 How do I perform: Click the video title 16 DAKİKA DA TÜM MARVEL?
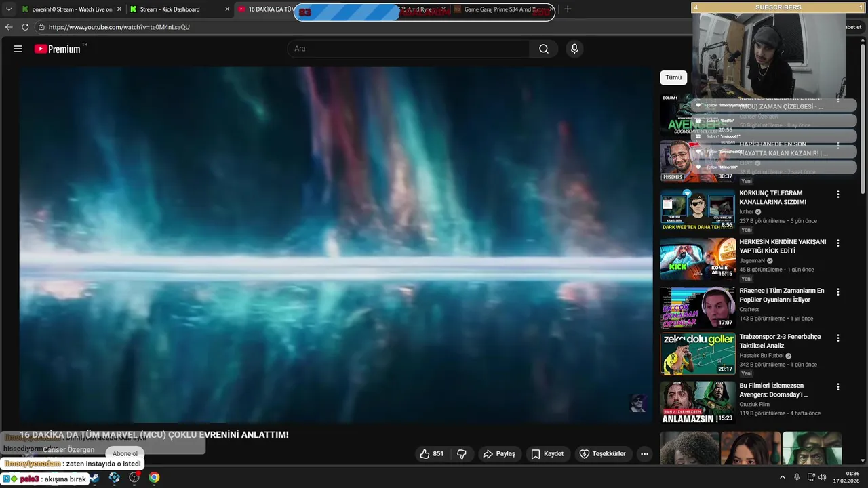(154, 435)
